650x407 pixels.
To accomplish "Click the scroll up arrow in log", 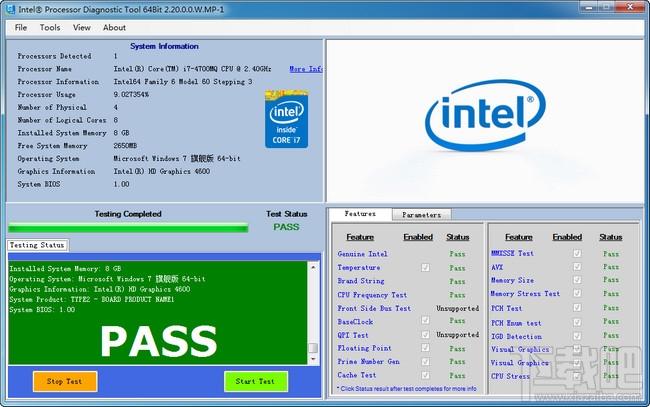I will (x=313, y=267).
